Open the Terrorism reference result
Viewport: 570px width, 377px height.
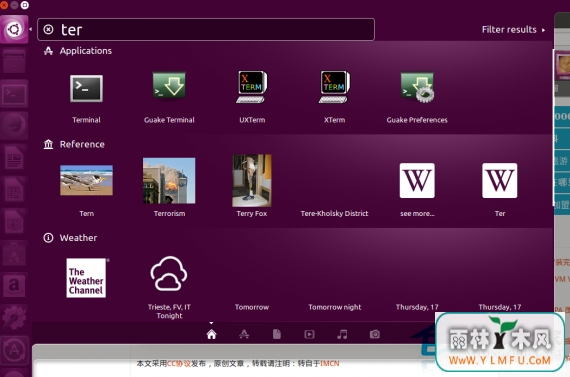click(169, 180)
